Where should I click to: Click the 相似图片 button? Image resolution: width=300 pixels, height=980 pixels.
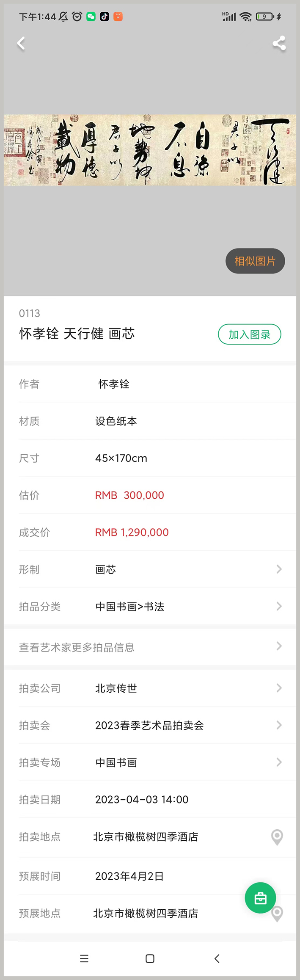(x=255, y=261)
